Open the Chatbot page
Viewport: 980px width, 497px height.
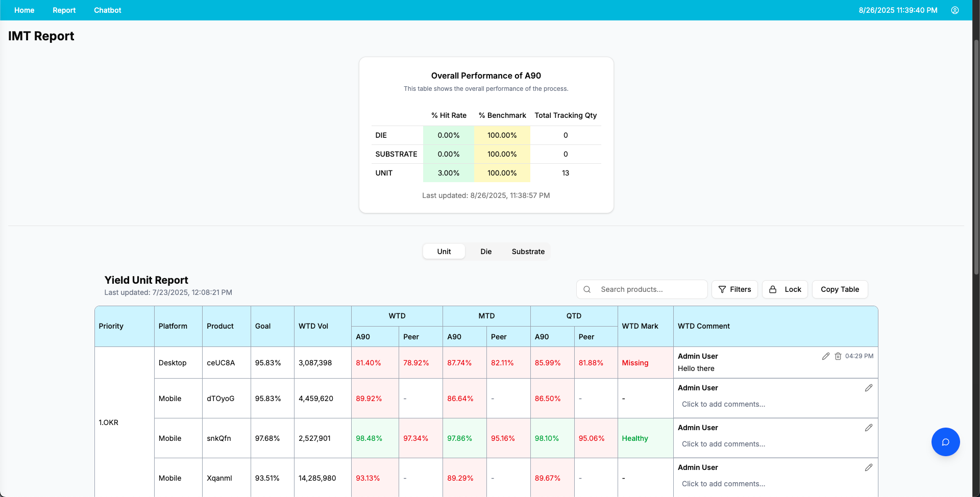tap(107, 10)
